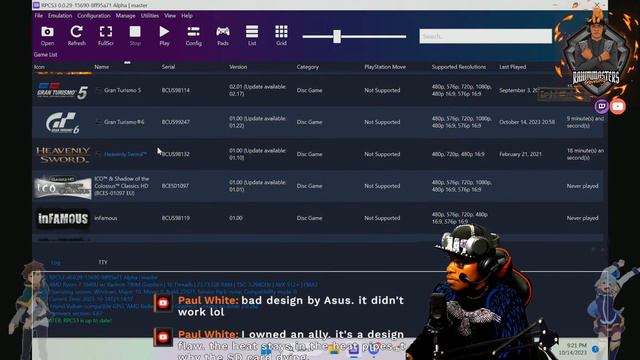Click serial BCUS98114 cell
Image resolution: width=640 pixels, height=360 pixels.
tap(176, 90)
